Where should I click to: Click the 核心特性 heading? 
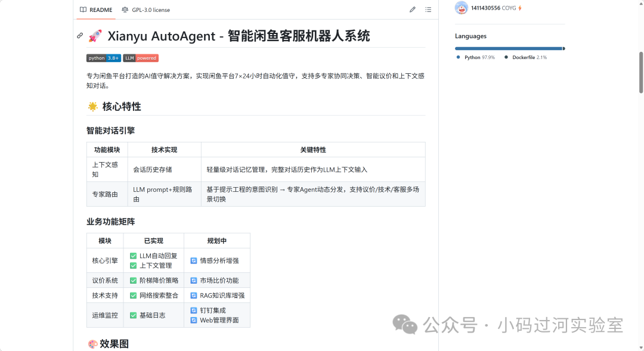tap(122, 107)
